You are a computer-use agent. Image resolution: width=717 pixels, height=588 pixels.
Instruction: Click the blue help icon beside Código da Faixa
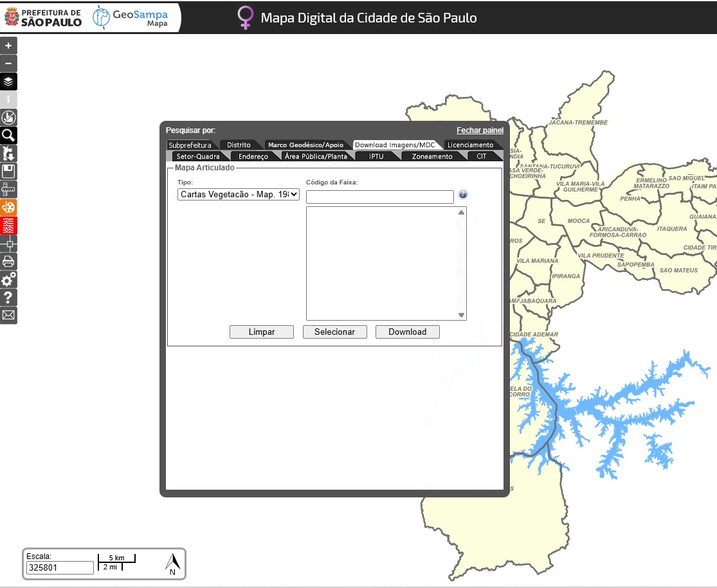[x=463, y=195]
